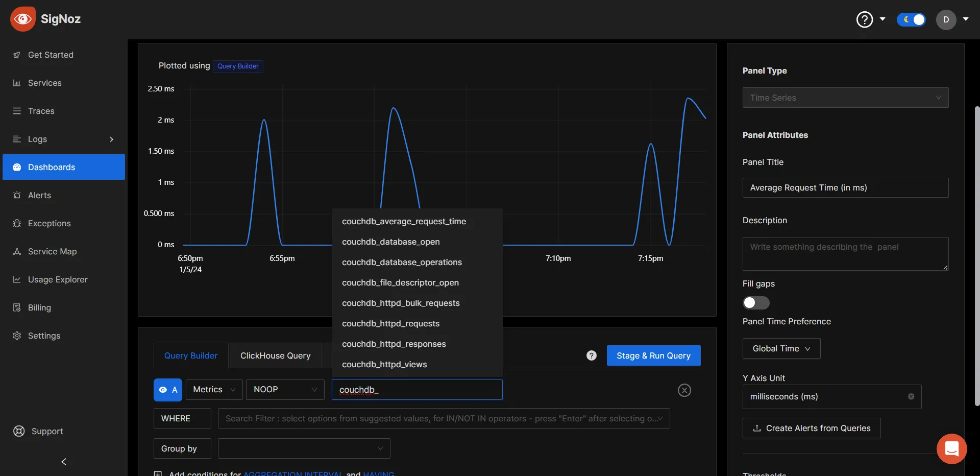Edit the Panel Title input field

[845, 187]
